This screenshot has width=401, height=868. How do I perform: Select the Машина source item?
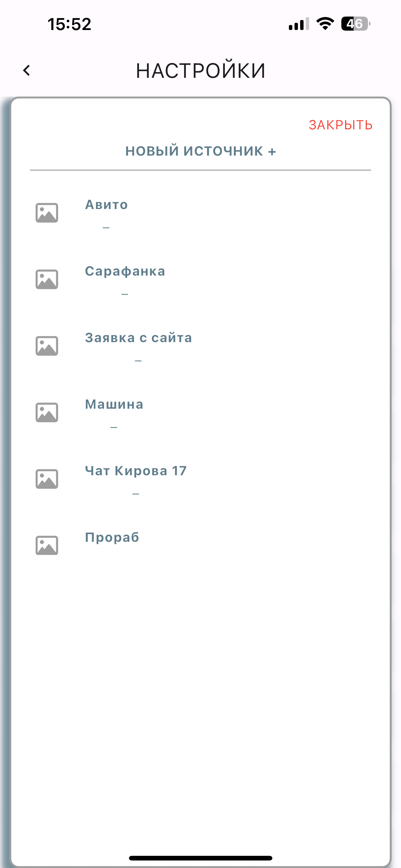click(201, 412)
